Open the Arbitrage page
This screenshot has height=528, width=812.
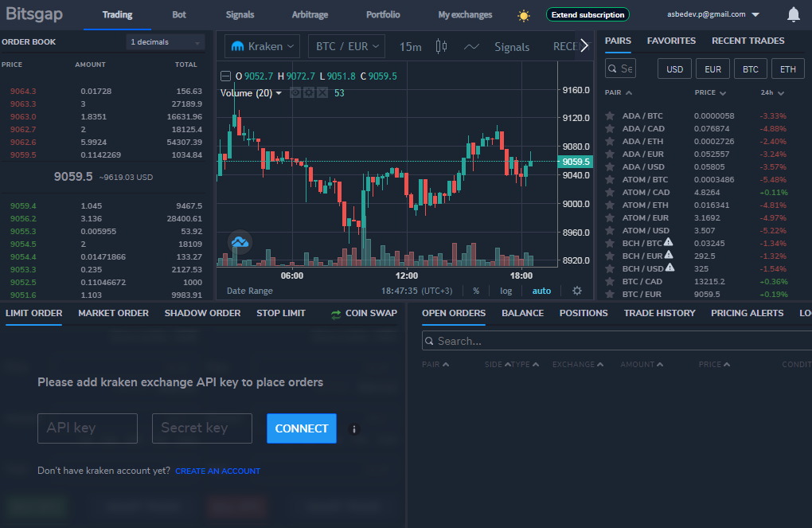point(310,14)
